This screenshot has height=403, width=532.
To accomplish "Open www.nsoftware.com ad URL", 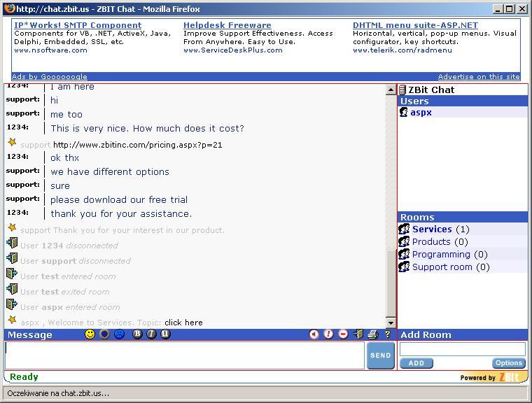I will click(x=50, y=50).
